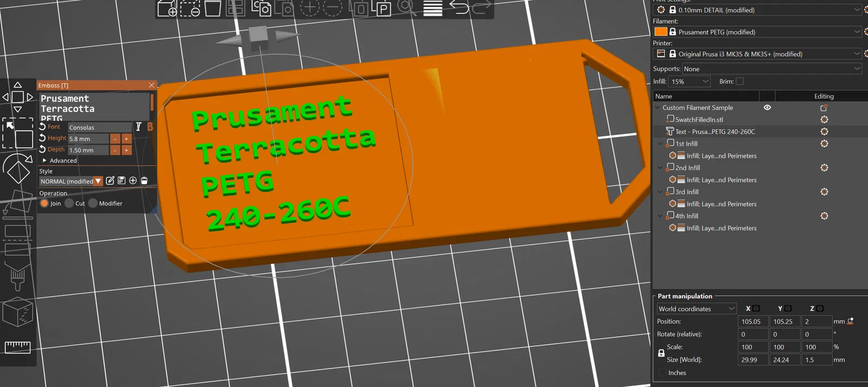Select the Rotate gizmo tool
The width and height of the screenshot is (868, 387).
pyautogui.click(x=17, y=169)
